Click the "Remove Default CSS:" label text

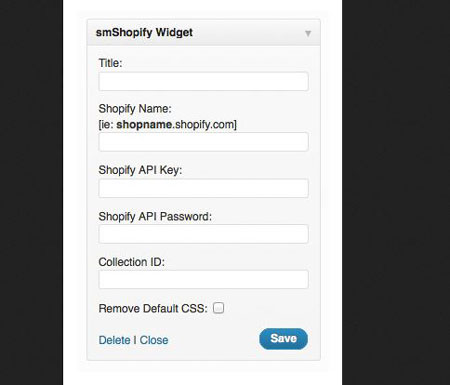click(153, 308)
